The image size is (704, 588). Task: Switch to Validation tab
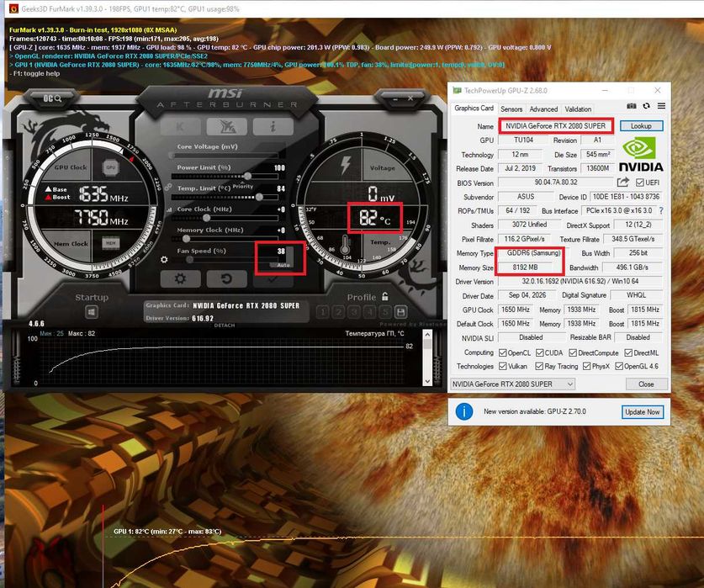click(578, 109)
